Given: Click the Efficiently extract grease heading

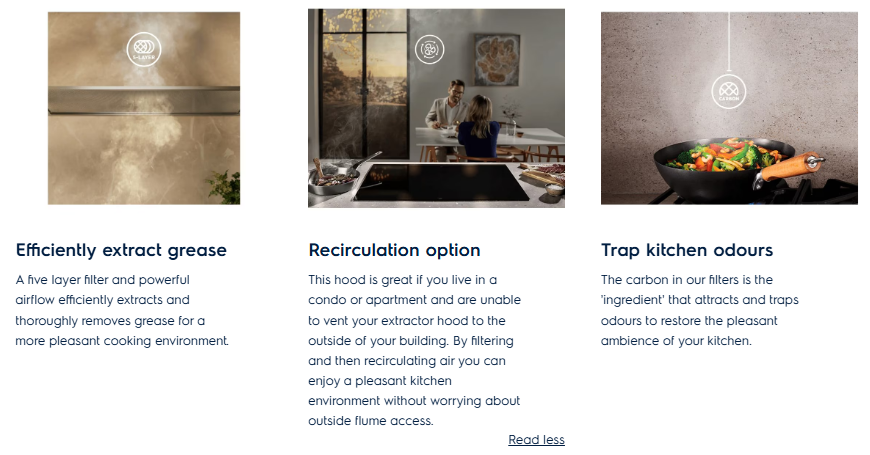Looking at the screenshot, I should point(121,250).
